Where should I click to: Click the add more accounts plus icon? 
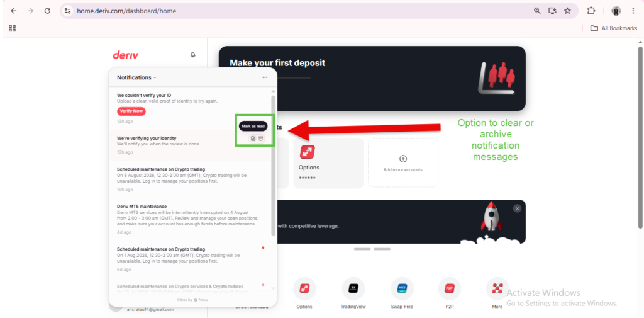click(403, 159)
